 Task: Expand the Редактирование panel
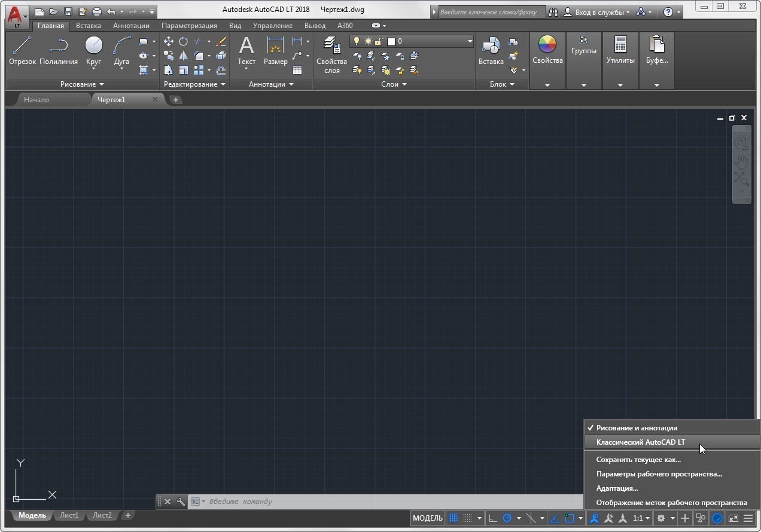click(x=194, y=84)
